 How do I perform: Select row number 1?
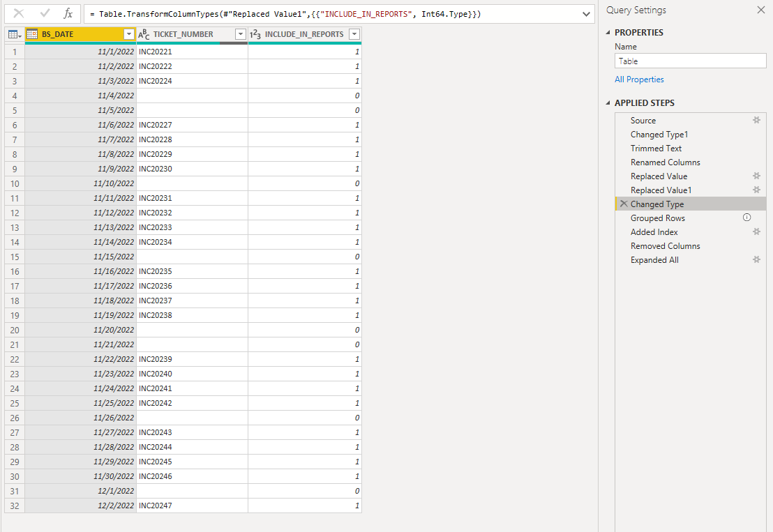pyautogui.click(x=15, y=52)
